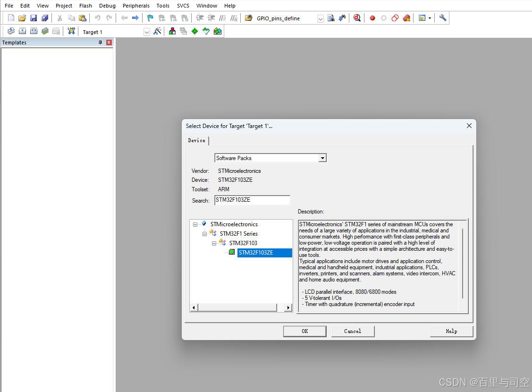Kill all breakpoints icon
This screenshot has width=532, height=392.
click(x=406, y=18)
